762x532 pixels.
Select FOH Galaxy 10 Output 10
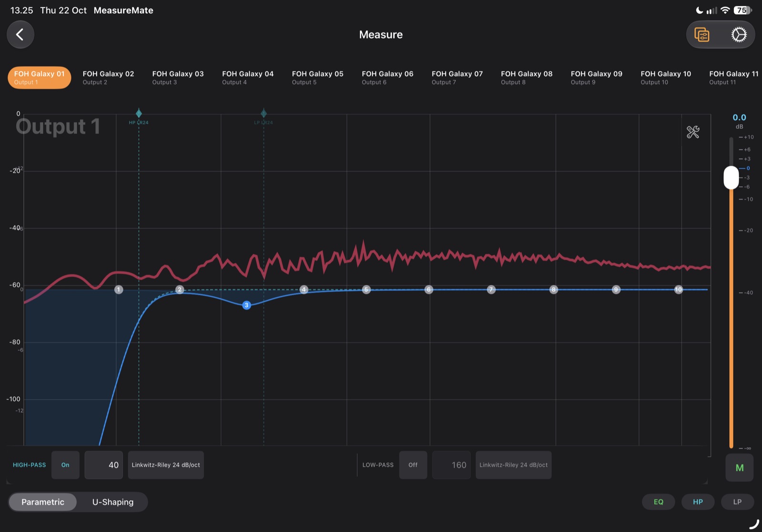pyautogui.click(x=665, y=78)
